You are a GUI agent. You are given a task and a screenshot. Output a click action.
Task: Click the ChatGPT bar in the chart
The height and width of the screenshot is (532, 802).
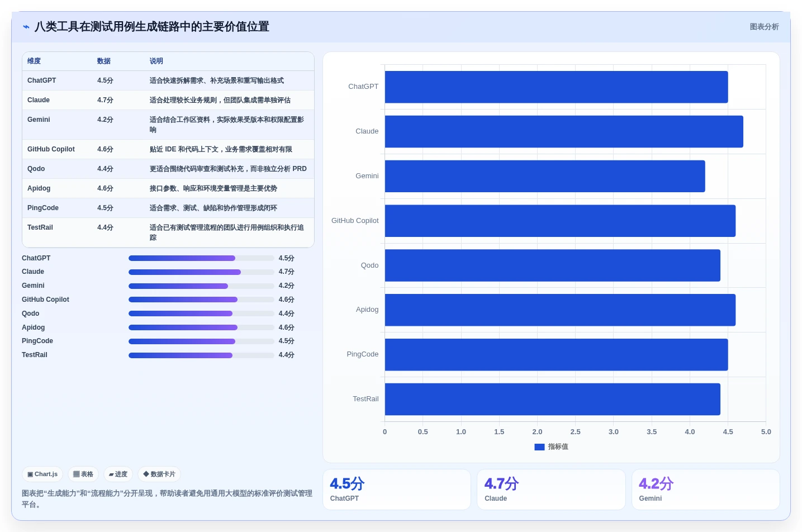(x=556, y=87)
